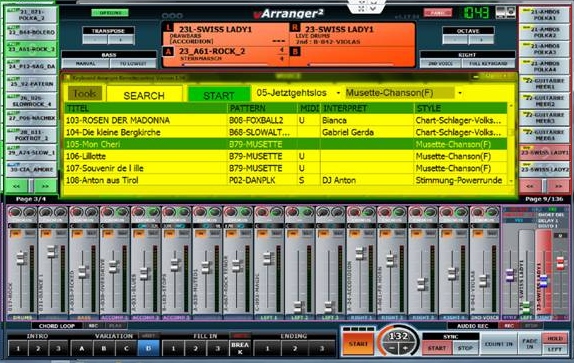Toggle the orange button on the ACCOMP 2 channel
Viewport: 574px width, 363px height.
point(138,233)
